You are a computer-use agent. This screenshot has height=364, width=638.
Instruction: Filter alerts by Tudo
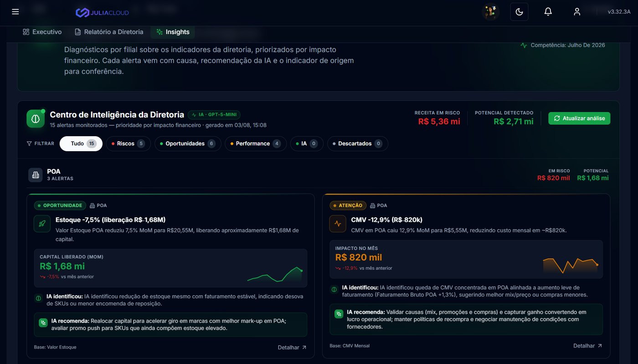click(81, 144)
